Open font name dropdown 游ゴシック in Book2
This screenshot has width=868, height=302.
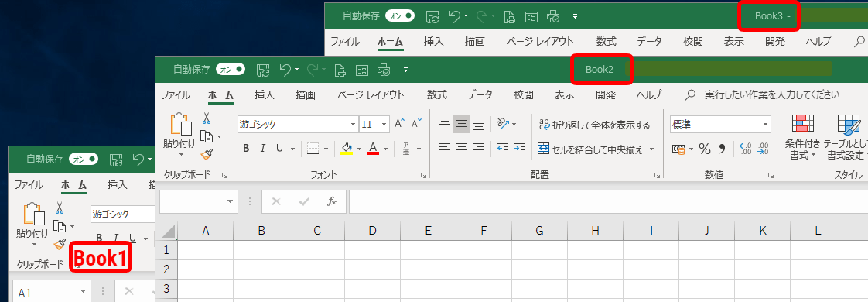coord(354,124)
